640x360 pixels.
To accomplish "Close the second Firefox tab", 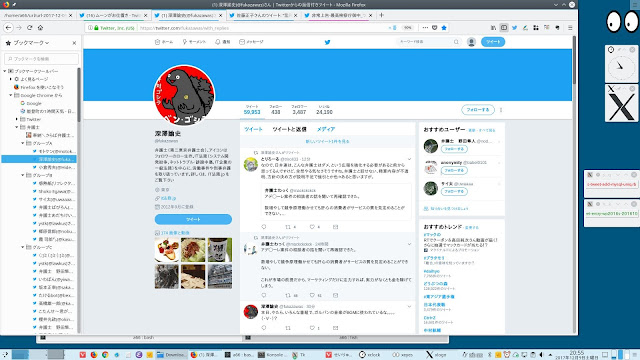I will click(x=146, y=15).
